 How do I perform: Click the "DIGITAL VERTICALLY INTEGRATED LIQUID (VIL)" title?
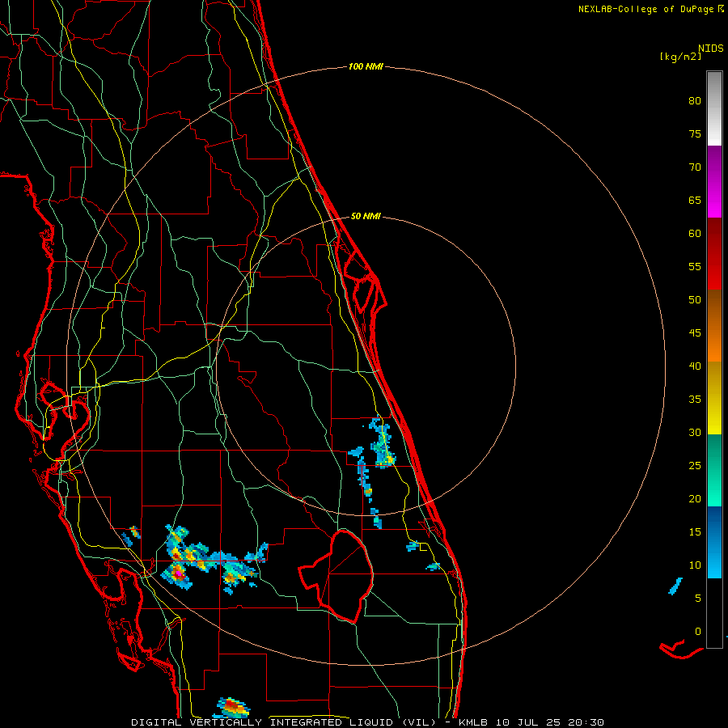284,722
